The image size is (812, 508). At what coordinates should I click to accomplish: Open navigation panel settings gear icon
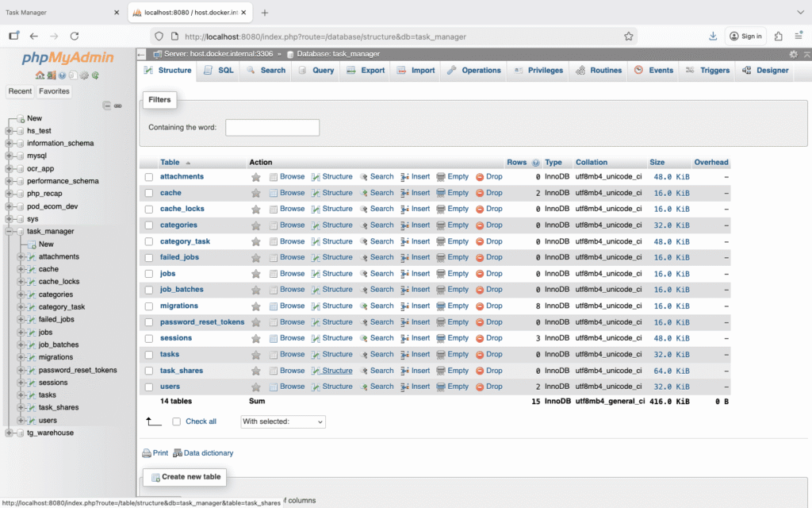coord(84,75)
